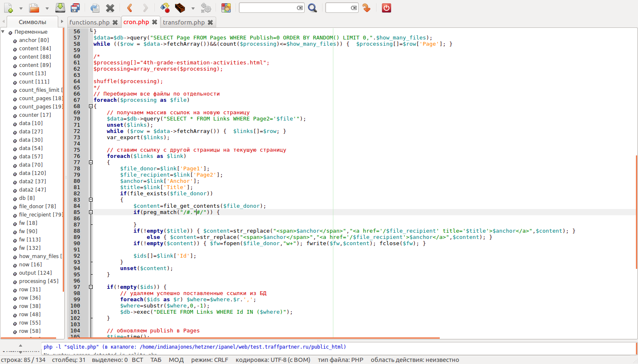
Task: Select symbol data [54]
Action: click(x=31, y=148)
